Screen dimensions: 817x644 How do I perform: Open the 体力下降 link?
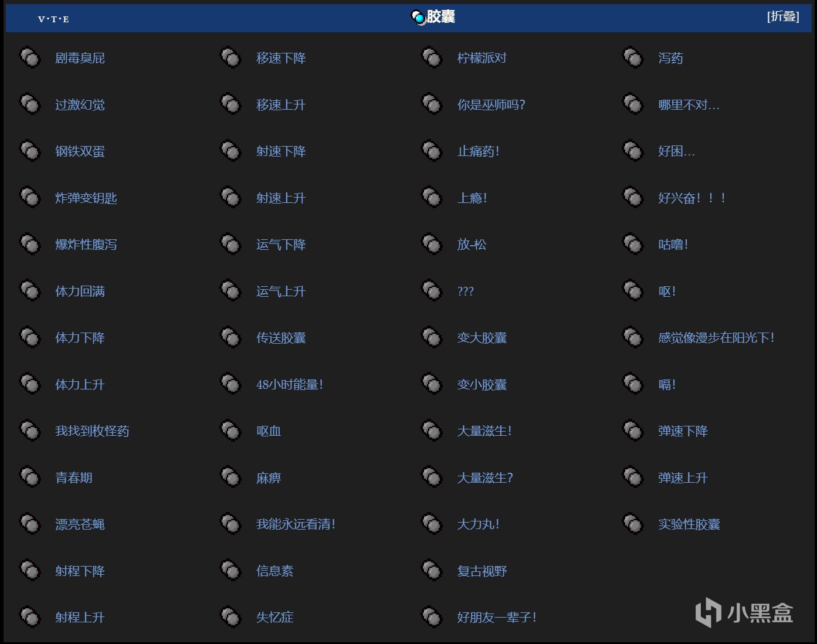pos(80,338)
